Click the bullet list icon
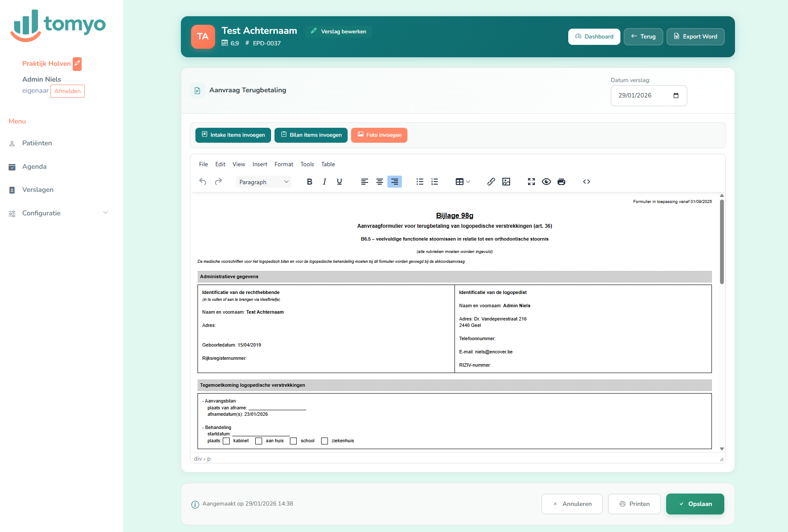This screenshot has width=788, height=532. coord(420,182)
